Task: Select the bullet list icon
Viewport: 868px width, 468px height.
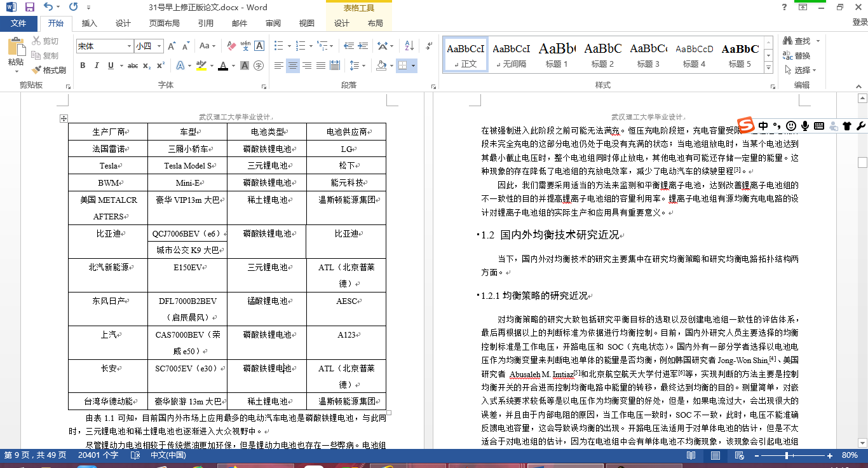Action: coord(280,46)
